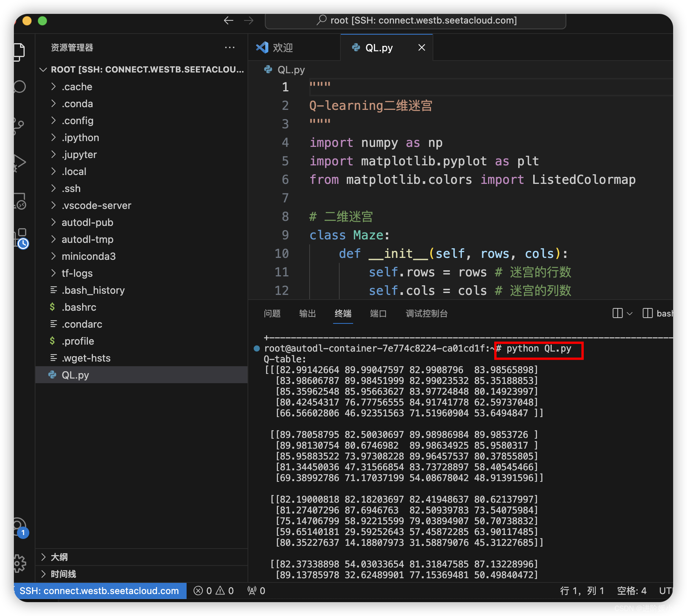Open the .bashrc file
The image size is (687, 616).
pos(142,307)
